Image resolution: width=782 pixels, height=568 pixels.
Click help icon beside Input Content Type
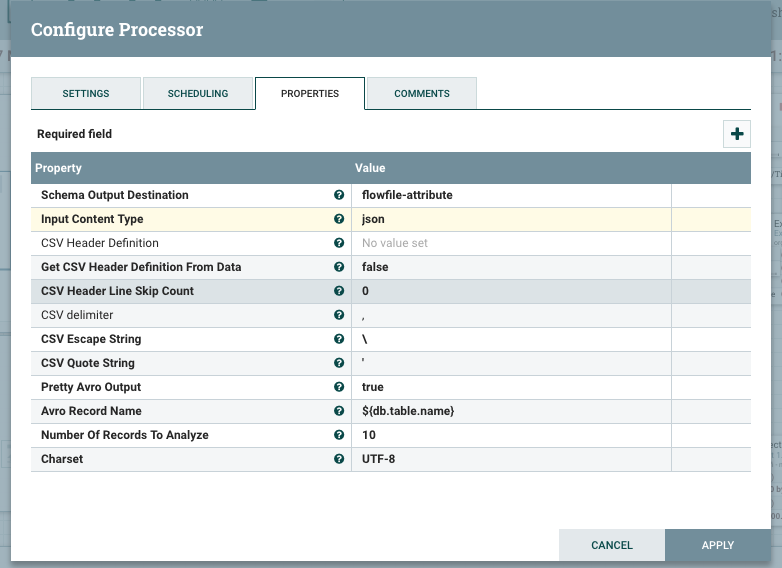point(339,219)
